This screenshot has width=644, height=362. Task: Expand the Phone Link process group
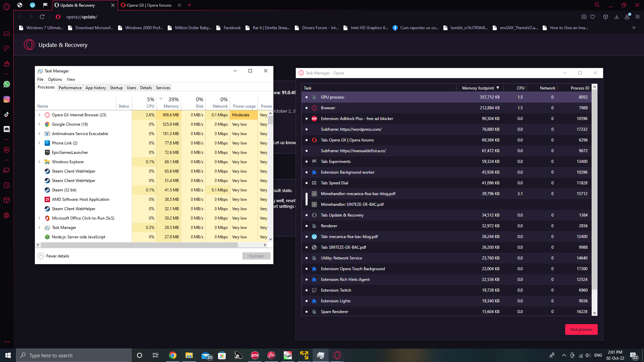coord(39,143)
